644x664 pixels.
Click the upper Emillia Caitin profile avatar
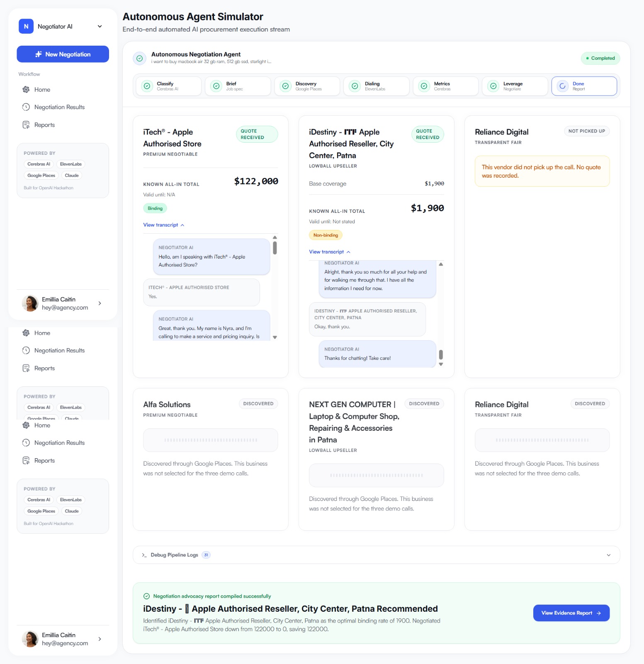click(x=30, y=303)
